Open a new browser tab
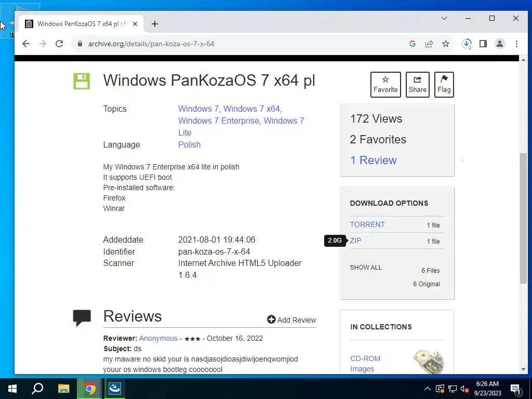The width and height of the screenshot is (532, 399). [155, 24]
